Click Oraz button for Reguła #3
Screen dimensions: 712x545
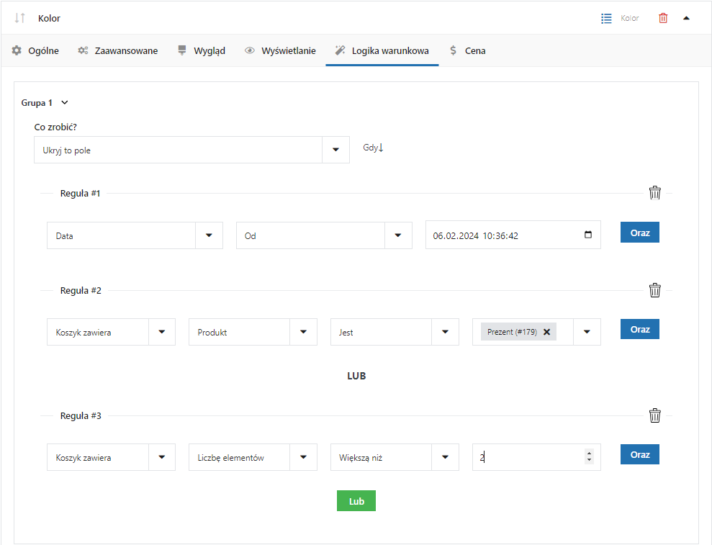tap(639, 455)
